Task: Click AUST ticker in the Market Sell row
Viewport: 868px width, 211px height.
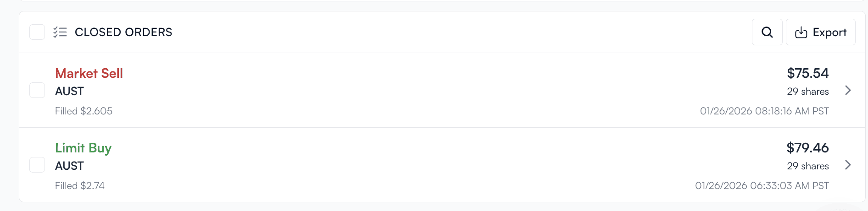Action: point(69,92)
